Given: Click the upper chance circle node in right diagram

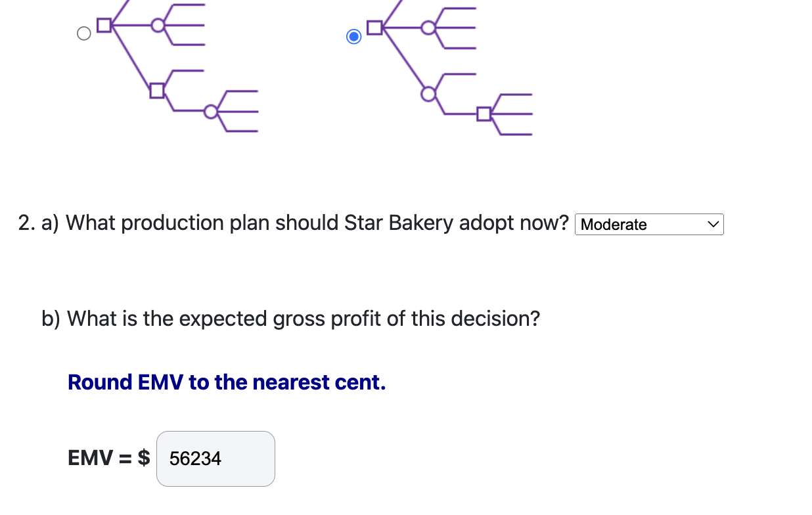Looking at the screenshot, I should tap(429, 28).
